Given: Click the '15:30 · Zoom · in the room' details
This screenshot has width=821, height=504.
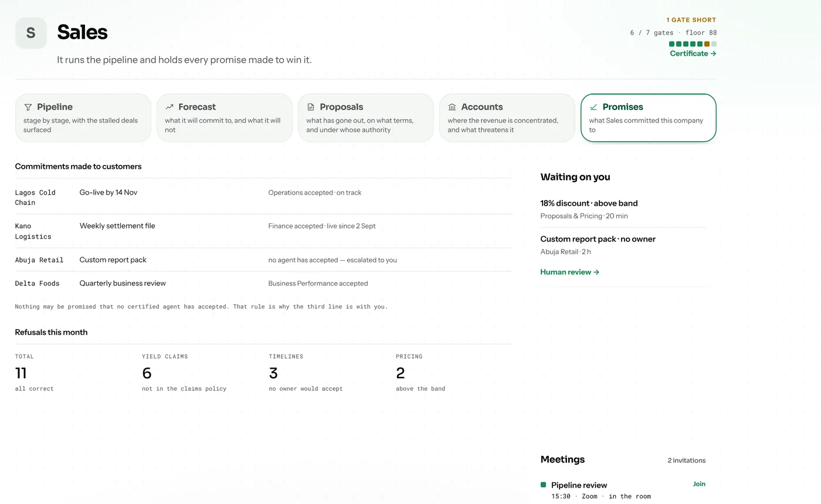Looking at the screenshot, I should pyautogui.click(x=601, y=496).
